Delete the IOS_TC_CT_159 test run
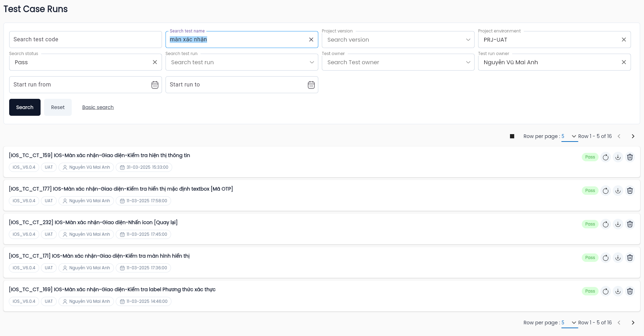This screenshot has height=336, width=644. [x=630, y=157]
